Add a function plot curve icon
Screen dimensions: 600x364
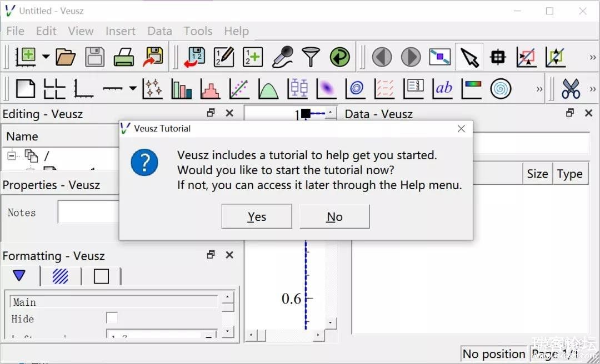pyautogui.click(x=268, y=88)
